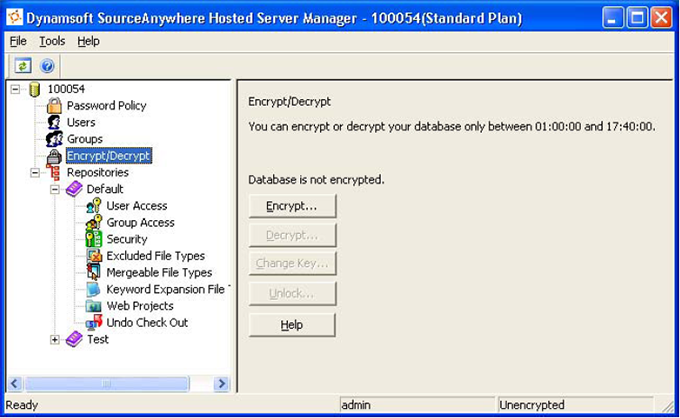Screen dimensions: 680x418
Task: Click the Help question-mark toolbar icon
Action: [x=46, y=65]
